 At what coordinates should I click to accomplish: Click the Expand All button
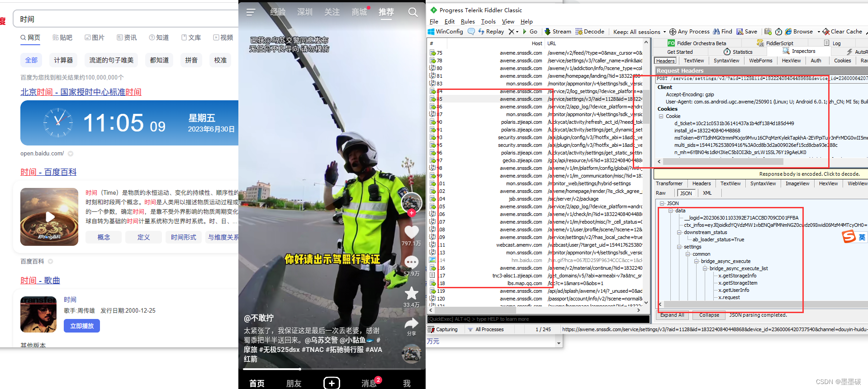point(672,315)
